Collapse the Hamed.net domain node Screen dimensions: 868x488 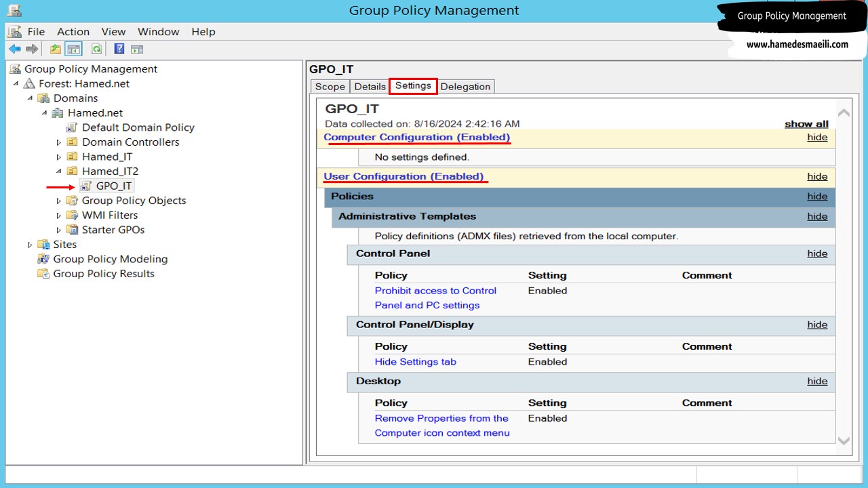coord(45,113)
